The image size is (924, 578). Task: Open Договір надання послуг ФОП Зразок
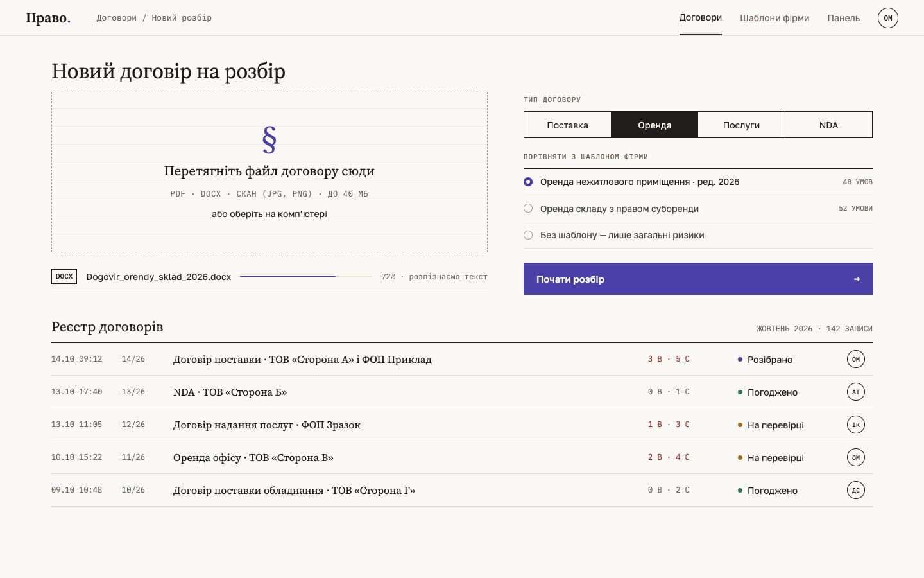[x=267, y=425]
